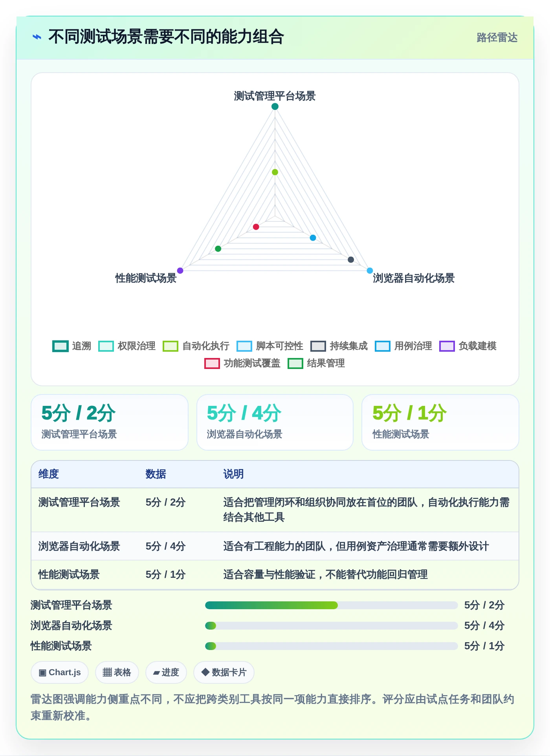The height and width of the screenshot is (756, 550).
Task: Click the 5分 / 4分 stat card
Action: pos(275,422)
